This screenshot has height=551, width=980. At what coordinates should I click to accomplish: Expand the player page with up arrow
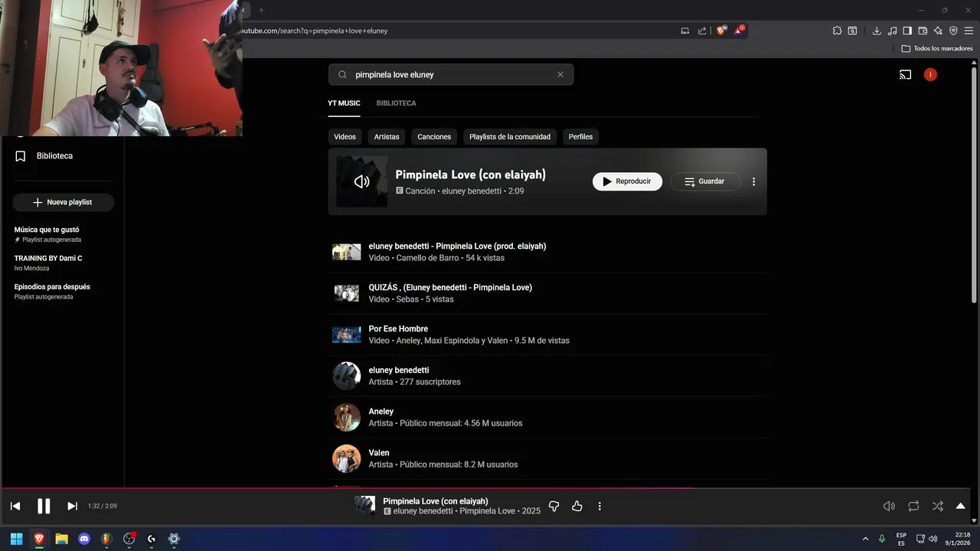coord(960,506)
